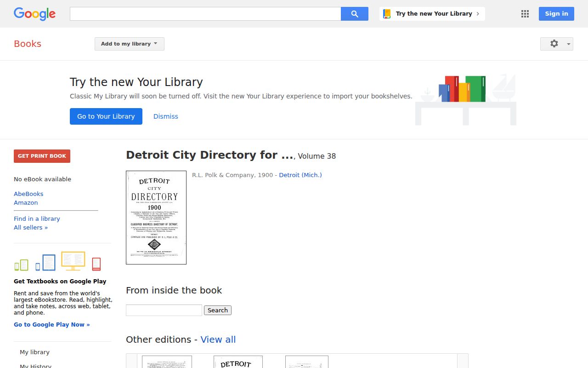Open the Amazon seller link
The width and height of the screenshot is (588, 368).
pyautogui.click(x=26, y=203)
